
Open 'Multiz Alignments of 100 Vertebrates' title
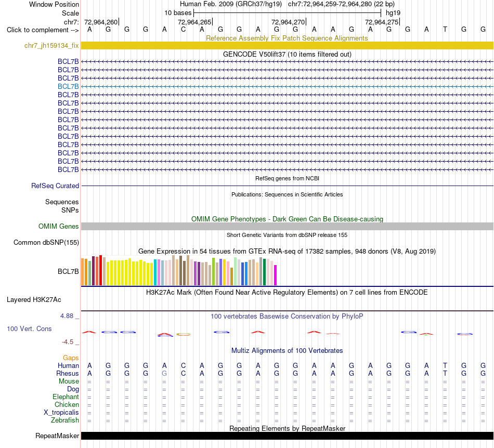(x=287, y=350)
